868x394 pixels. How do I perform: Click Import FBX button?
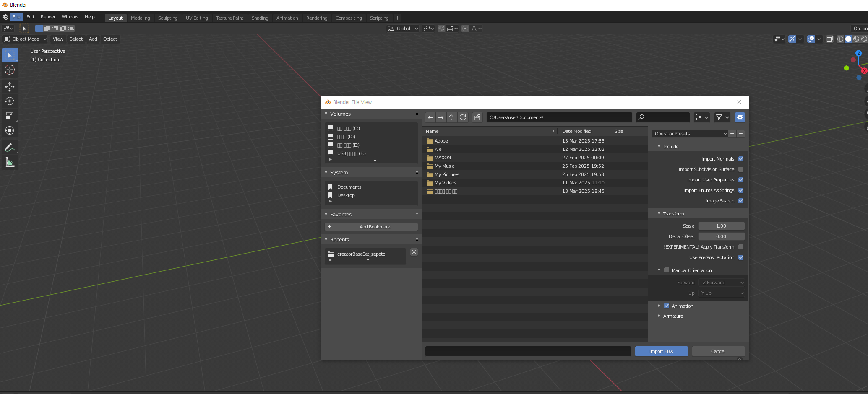[x=661, y=351]
